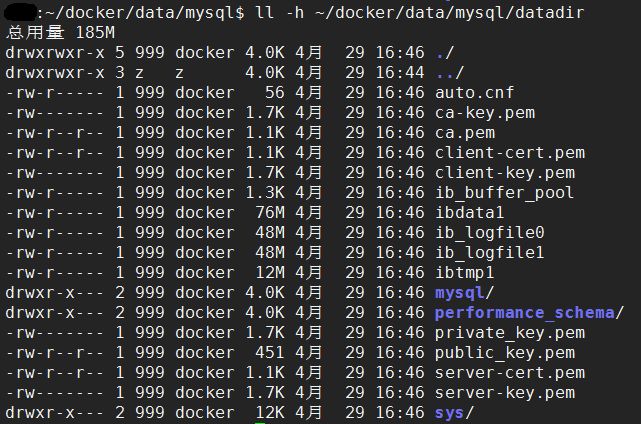The height and width of the screenshot is (424, 641).
Task: Click the auto.cnf filename
Action: pyautogui.click(x=474, y=93)
